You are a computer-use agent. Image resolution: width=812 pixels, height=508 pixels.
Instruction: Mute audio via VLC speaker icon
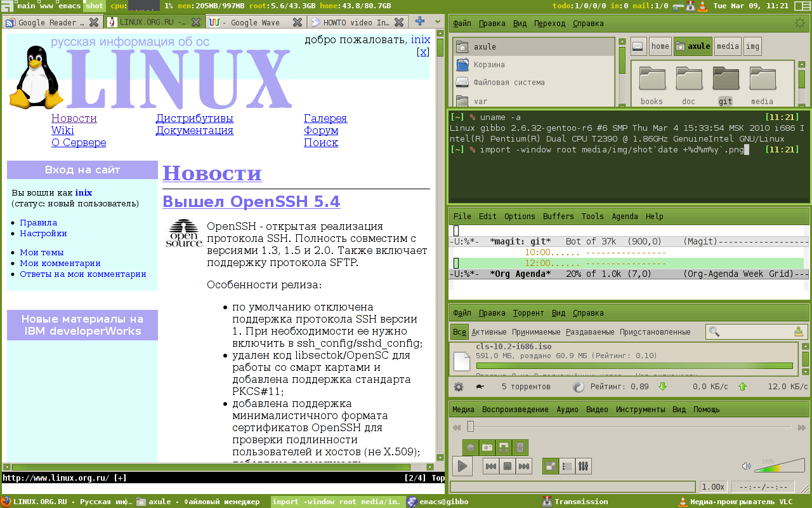pos(746,467)
